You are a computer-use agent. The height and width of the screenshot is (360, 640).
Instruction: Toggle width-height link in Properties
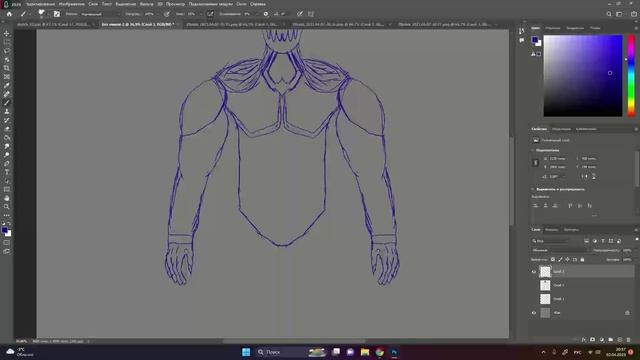(536, 162)
